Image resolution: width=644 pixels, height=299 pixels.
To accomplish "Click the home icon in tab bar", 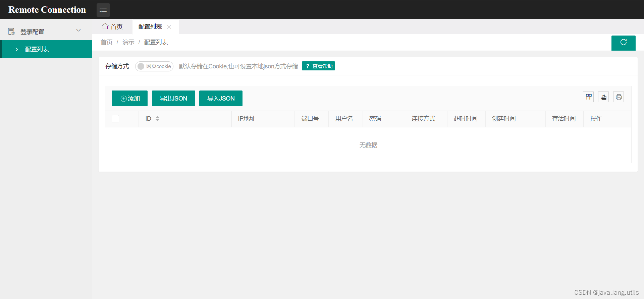I will (x=105, y=26).
